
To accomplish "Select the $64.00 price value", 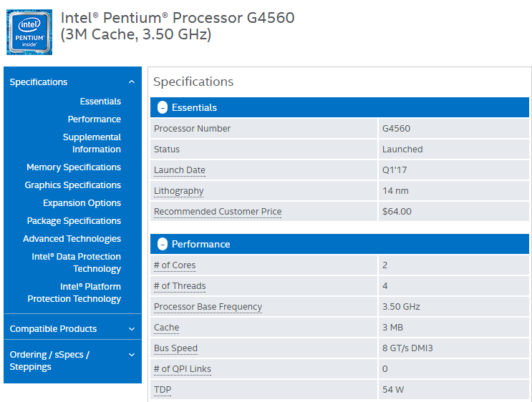I will 397,212.
